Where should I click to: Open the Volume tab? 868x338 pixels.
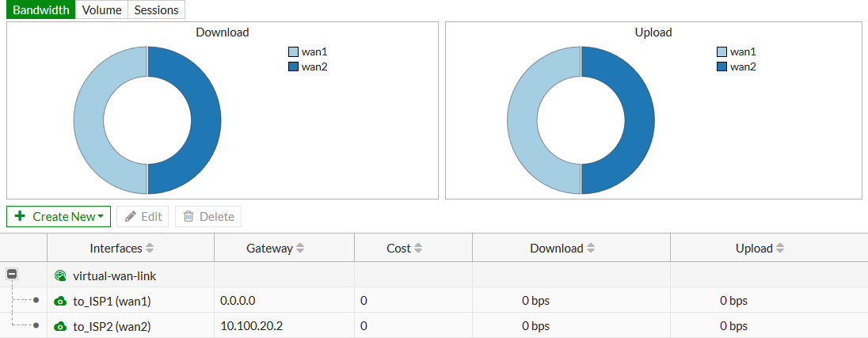(102, 10)
